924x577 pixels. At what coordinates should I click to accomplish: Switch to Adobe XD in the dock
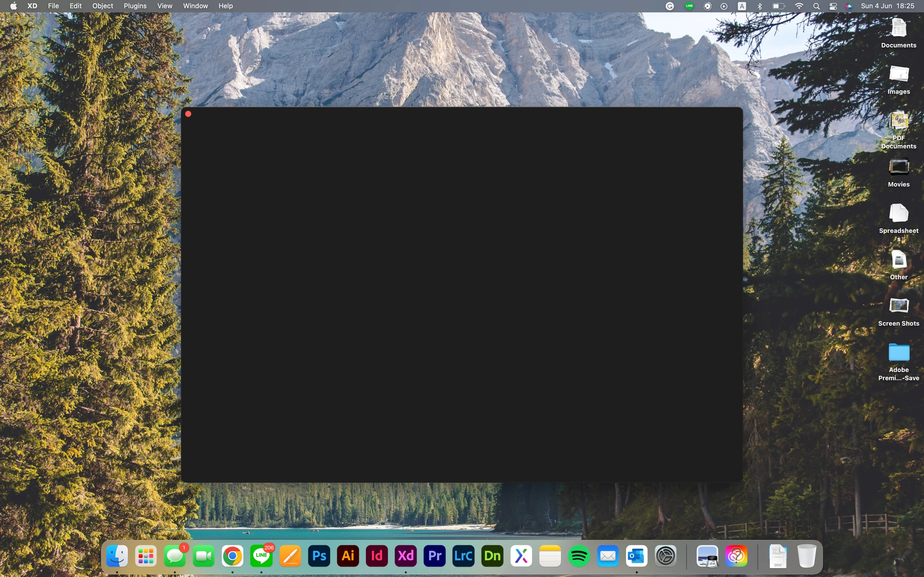pos(406,556)
